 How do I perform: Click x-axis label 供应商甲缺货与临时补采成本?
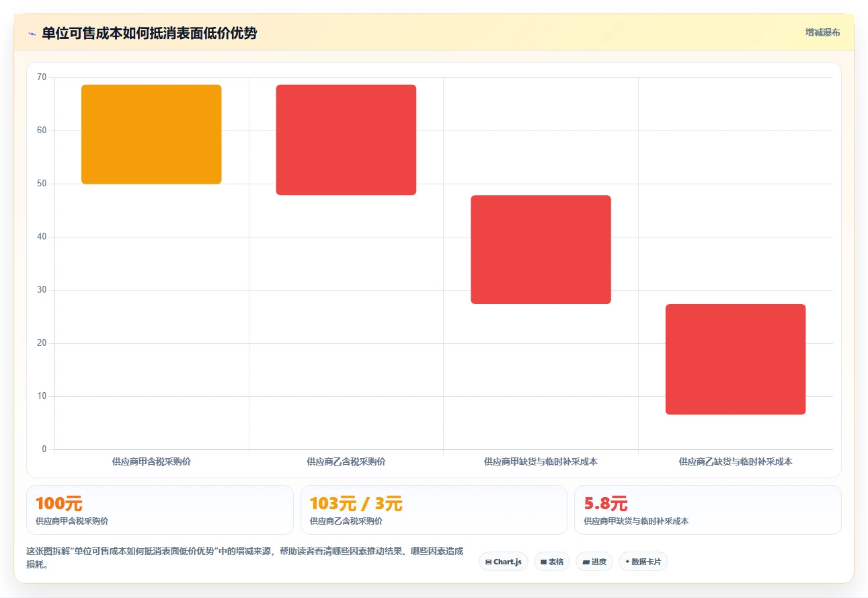[x=541, y=462]
